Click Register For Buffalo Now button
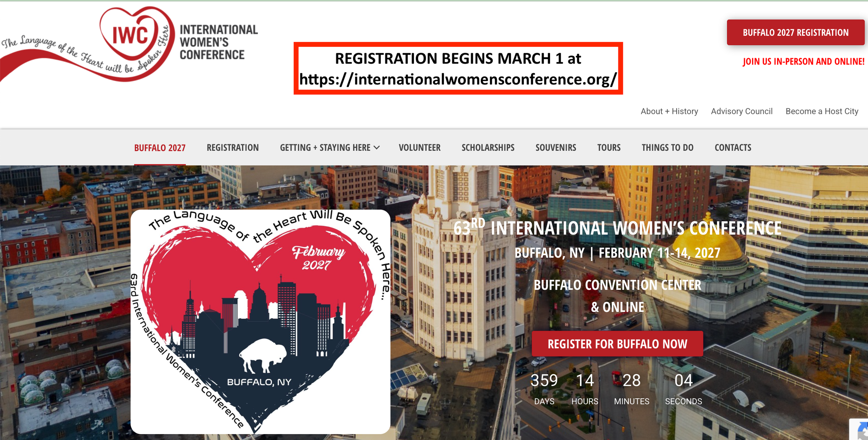The height and width of the screenshot is (440, 868). [x=617, y=344]
